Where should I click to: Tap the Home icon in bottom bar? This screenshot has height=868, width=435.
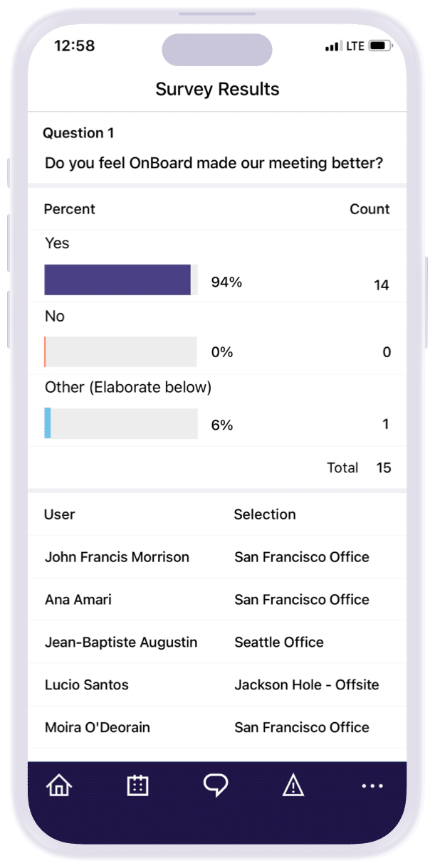[x=59, y=785]
